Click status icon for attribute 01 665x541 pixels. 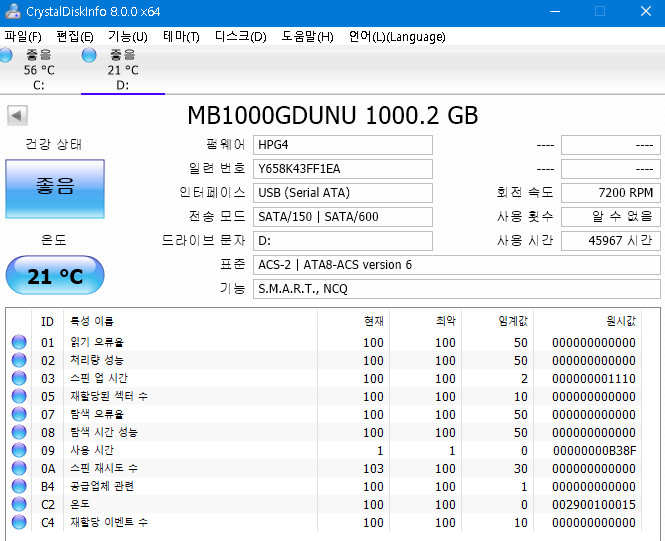(x=19, y=342)
